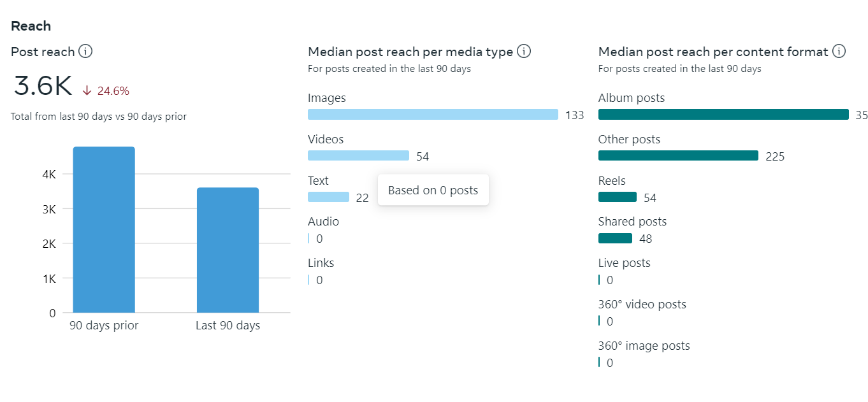The height and width of the screenshot is (402, 868).
Task: Click info icon next to content format heading
Action: pos(839,52)
